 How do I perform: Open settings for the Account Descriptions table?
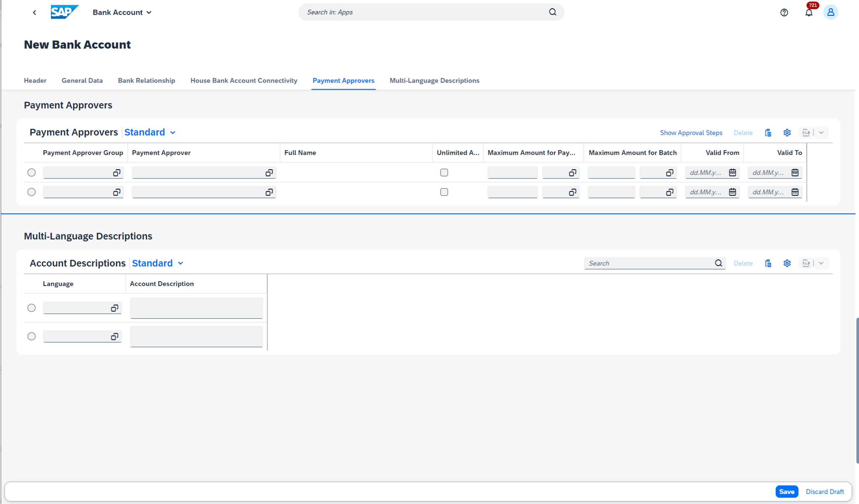(x=787, y=263)
